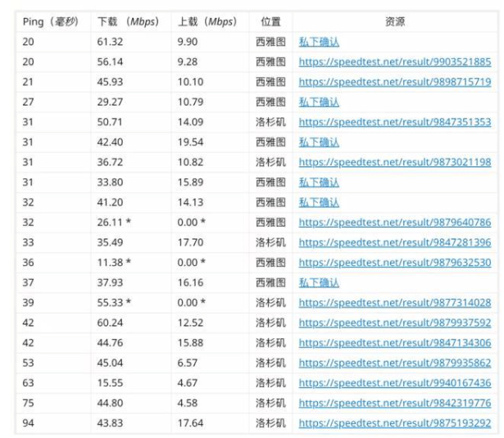
Task: Select the upload value 9.90
Action: 188,42
